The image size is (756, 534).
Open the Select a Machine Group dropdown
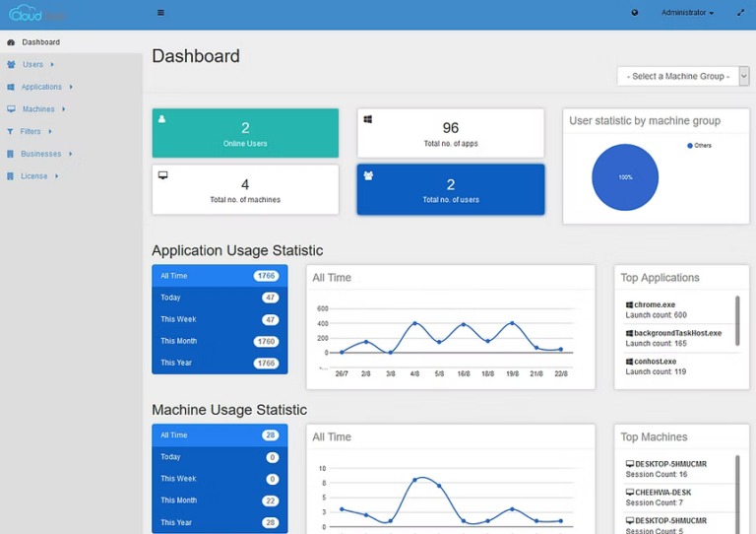click(x=682, y=77)
